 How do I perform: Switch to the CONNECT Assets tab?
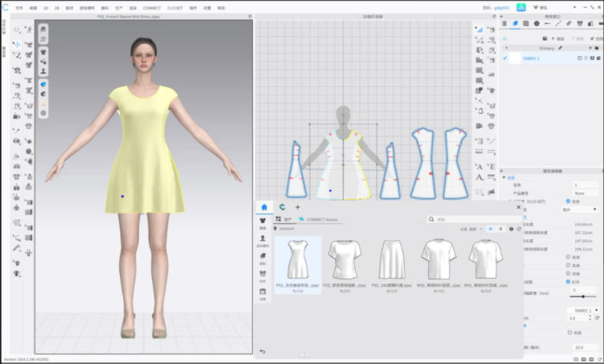[320, 220]
